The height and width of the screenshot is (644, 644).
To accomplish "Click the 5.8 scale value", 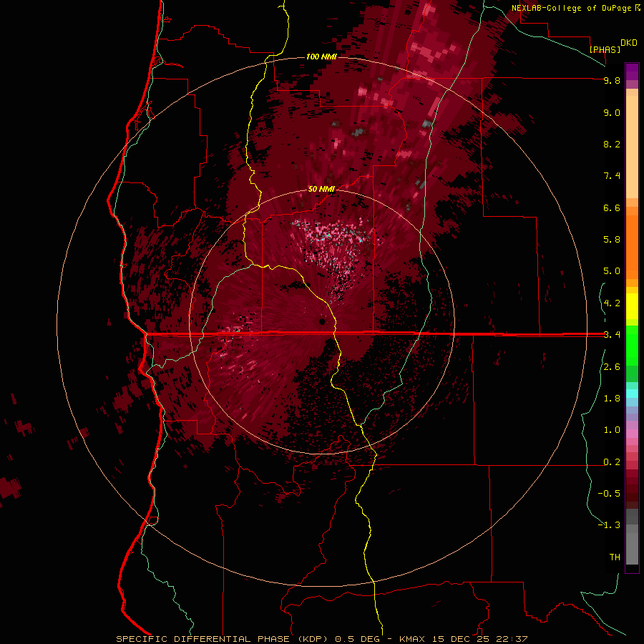I will click(612, 240).
